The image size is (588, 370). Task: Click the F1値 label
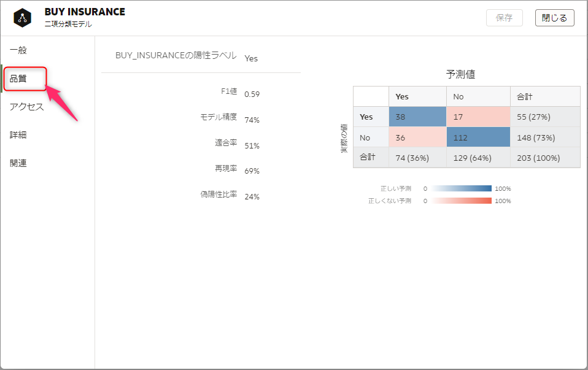[x=229, y=91]
